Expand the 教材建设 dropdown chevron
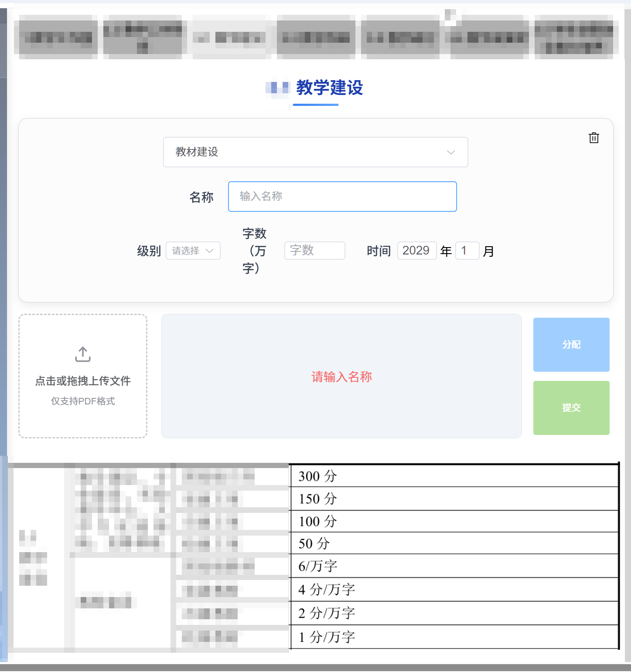 [450, 152]
